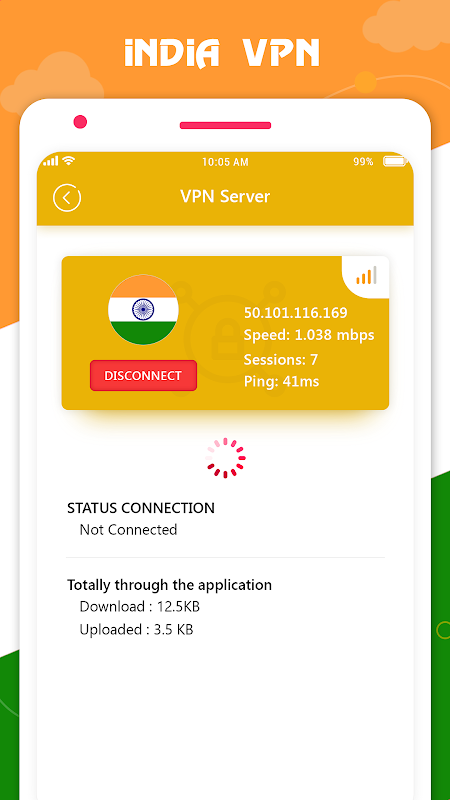The height and width of the screenshot is (800, 450).
Task: Click the Download : 12.5KB entry
Action: click(139, 607)
